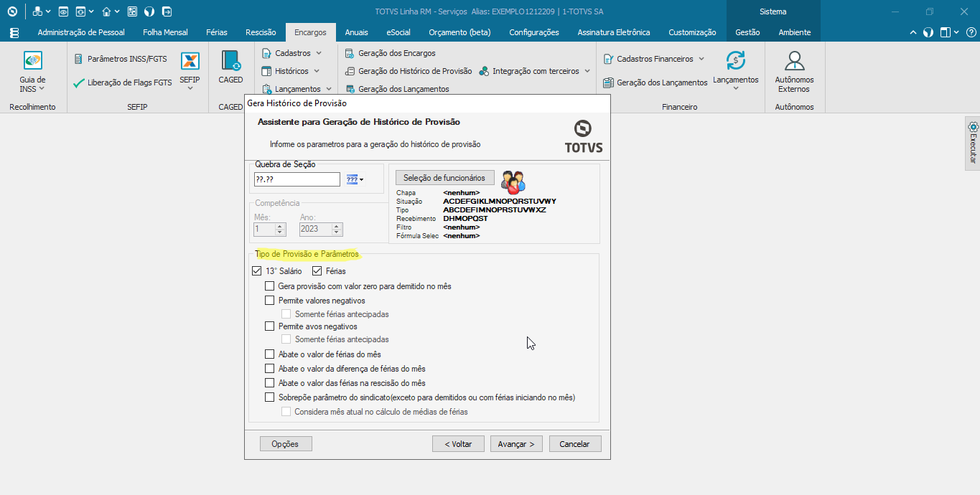980x495 pixels.
Task: Uncheck the 13° Salário checkbox
Action: tap(257, 271)
